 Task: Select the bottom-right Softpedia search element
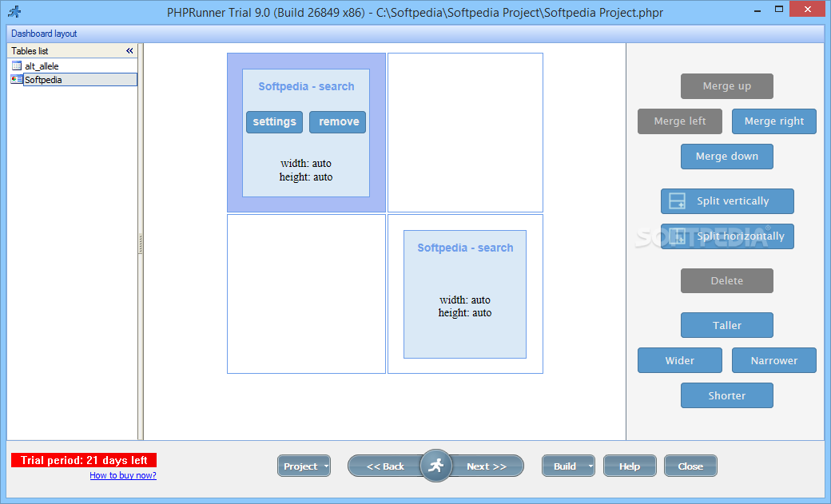tap(465, 294)
